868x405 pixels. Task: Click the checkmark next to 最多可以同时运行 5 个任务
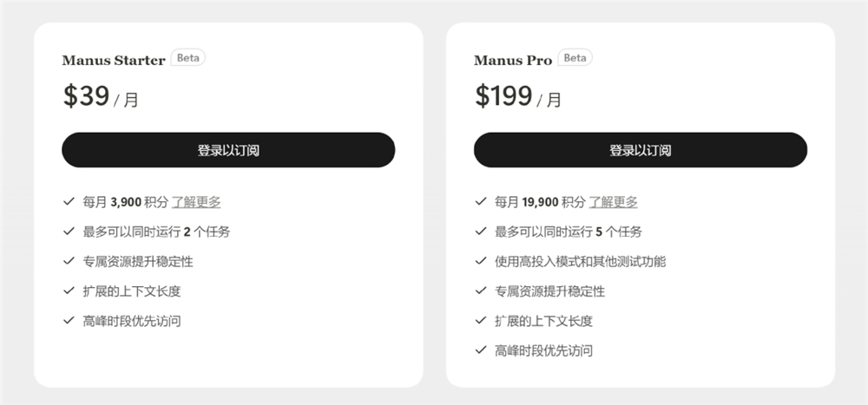[481, 232]
